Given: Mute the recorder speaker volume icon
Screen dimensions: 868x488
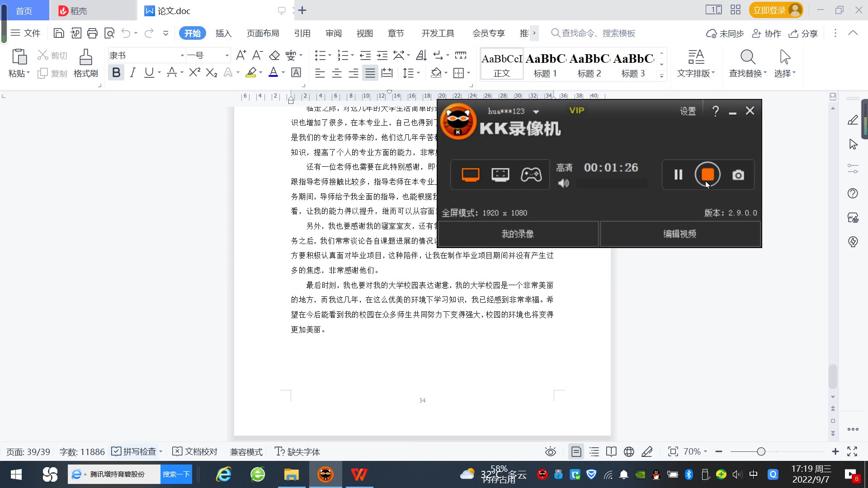Looking at the screenshot, I should (x=563, y=183).
